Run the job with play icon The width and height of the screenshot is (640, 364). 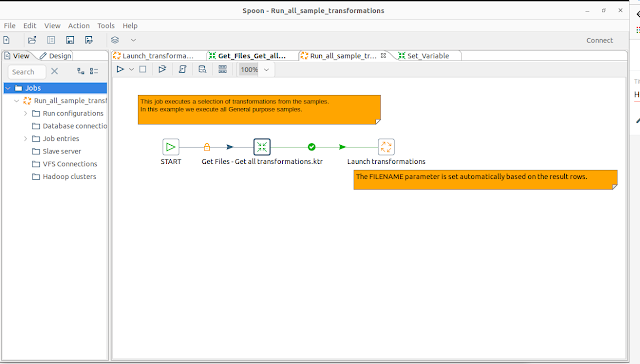click(120, 69)
